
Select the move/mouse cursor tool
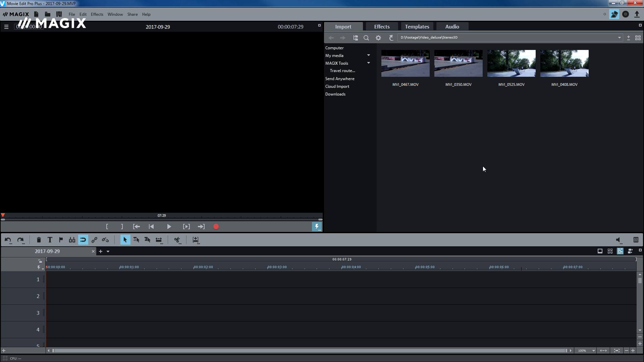point(124,240)
